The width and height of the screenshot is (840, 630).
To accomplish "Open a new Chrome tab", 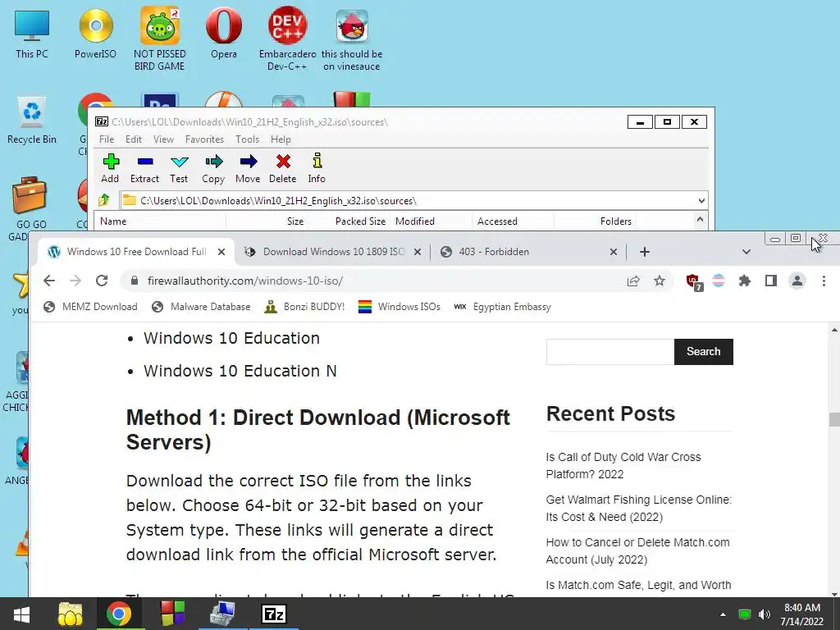I will (x=645, y=252).
